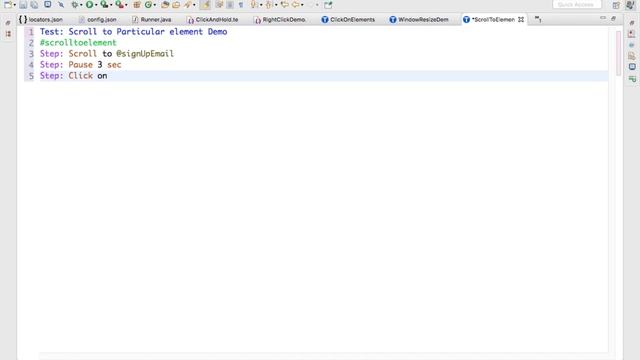640x360 pixels.
Task: Click the New Java Package icon
Action: 137,4
